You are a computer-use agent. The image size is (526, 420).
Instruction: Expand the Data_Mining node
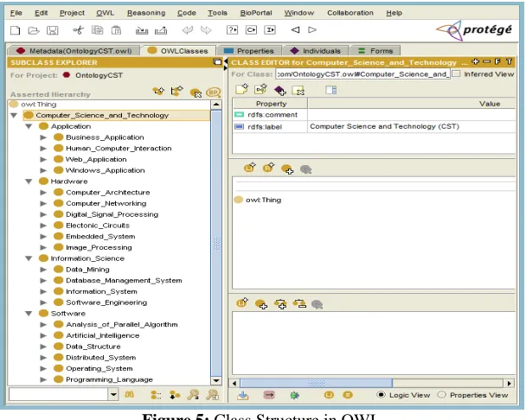point(43,270)
